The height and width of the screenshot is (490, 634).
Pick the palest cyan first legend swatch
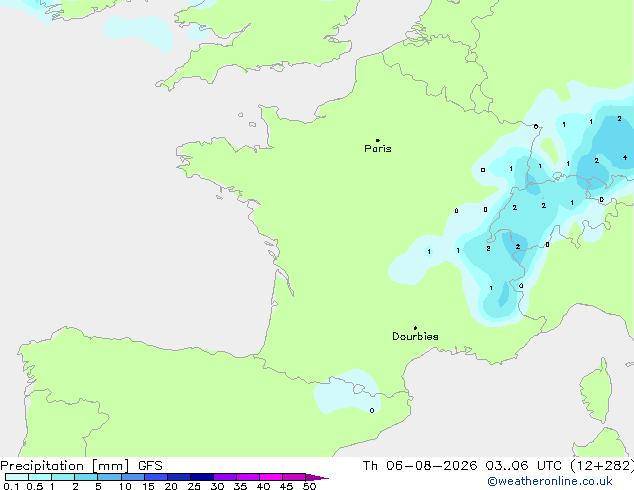click(x=17, y=477)
